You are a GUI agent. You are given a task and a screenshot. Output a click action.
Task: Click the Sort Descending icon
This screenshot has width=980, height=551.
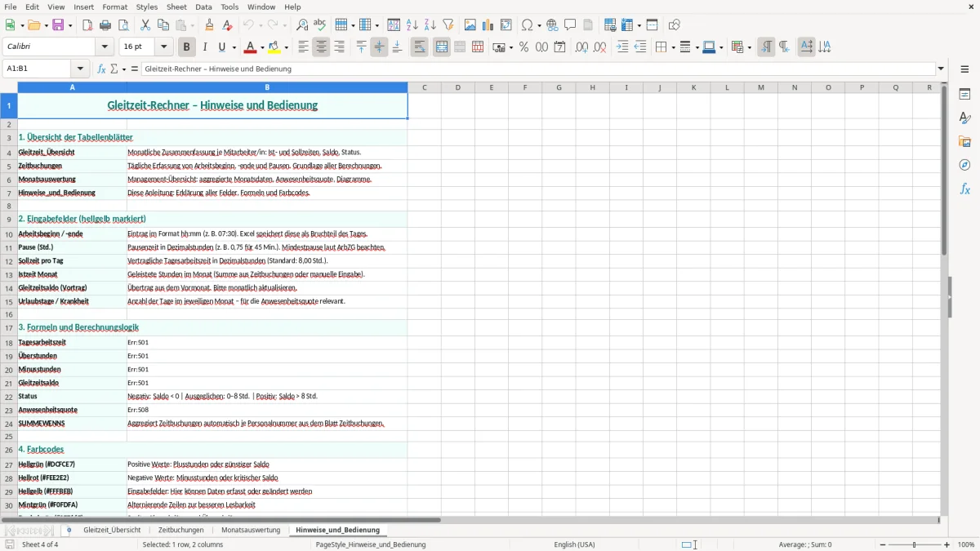click(x=430, y=25)
